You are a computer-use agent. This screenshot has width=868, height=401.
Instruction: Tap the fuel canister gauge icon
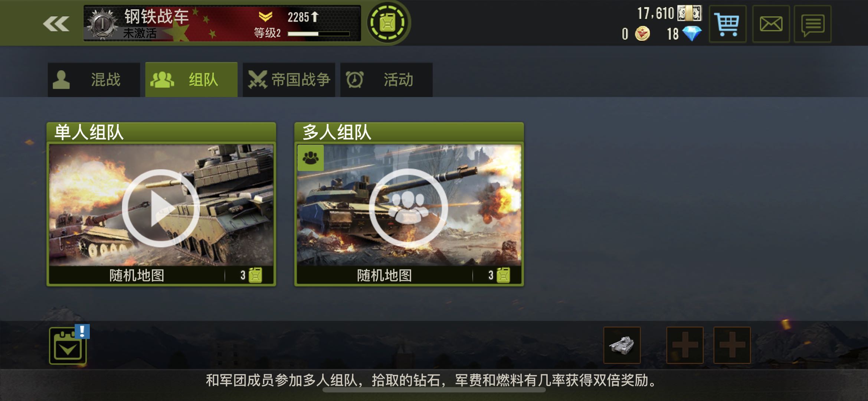(388, 23)
